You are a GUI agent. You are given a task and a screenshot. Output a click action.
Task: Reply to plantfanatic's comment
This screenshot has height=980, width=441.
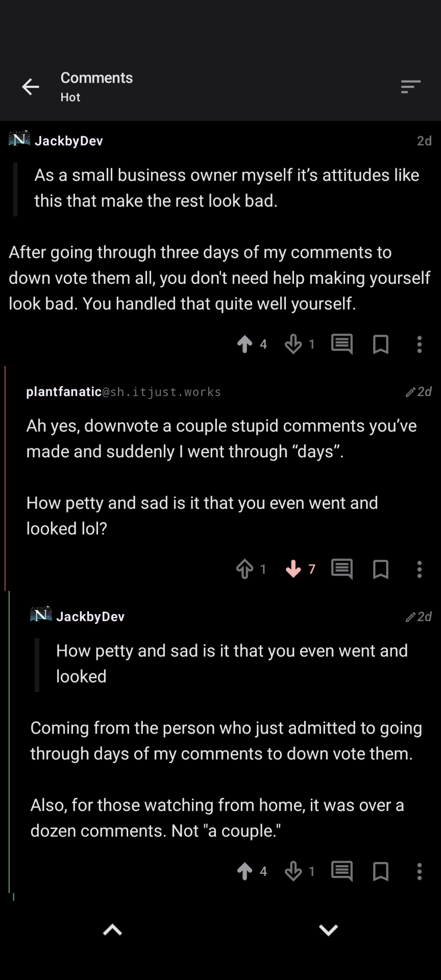pos(341,569)
